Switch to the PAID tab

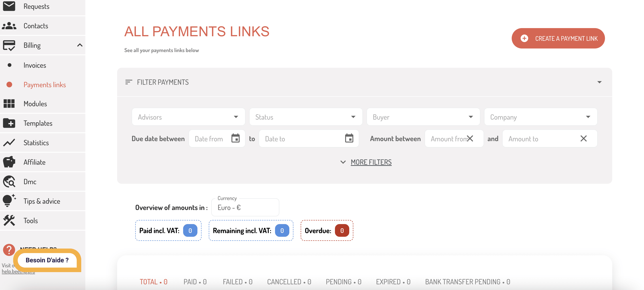coord(195,282)
